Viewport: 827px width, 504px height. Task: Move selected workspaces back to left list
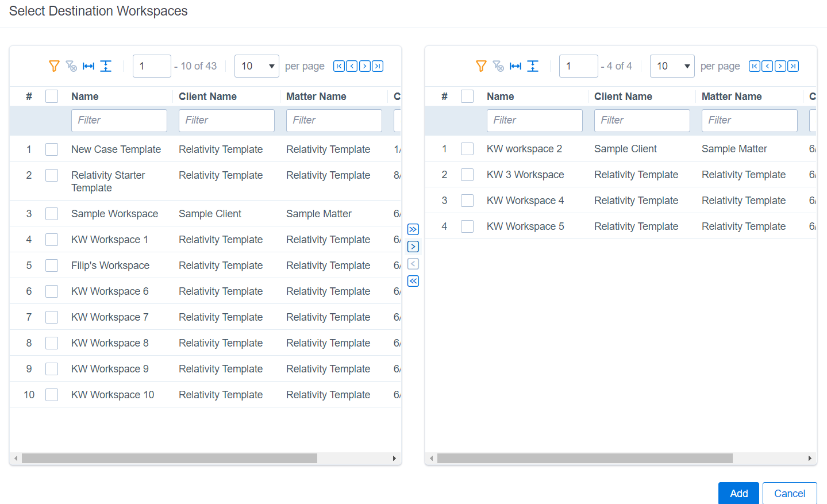(x=413, y=264)
